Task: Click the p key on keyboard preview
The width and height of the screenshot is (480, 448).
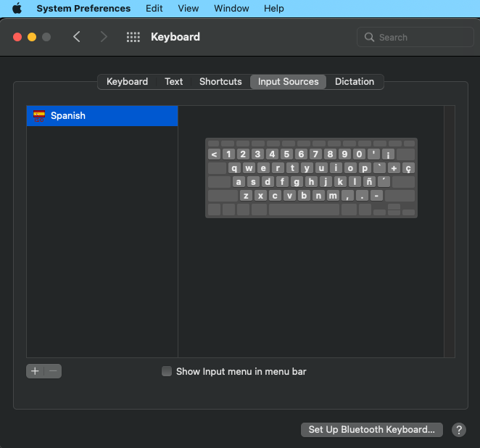Action: (365, 168)
